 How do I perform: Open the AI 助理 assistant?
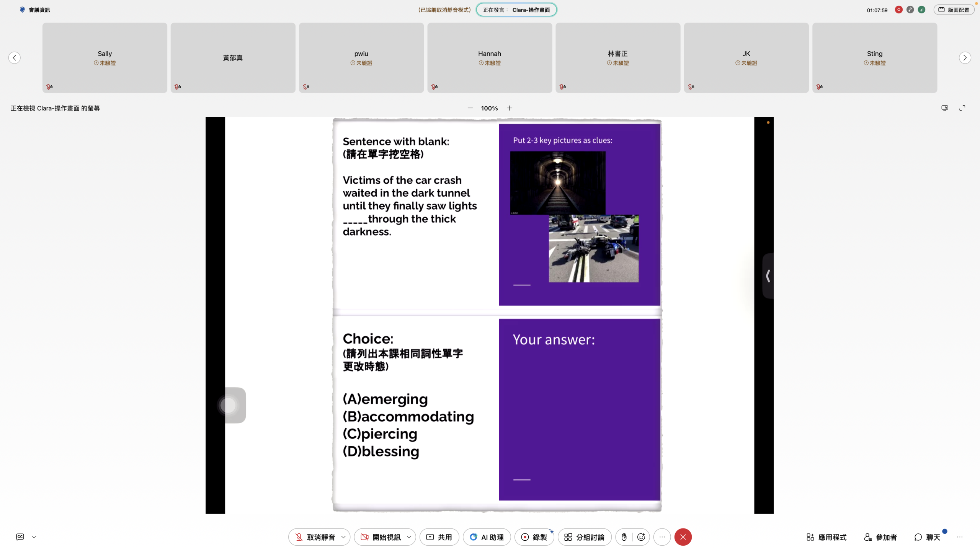pyautogui.click(x=487, y=537)
